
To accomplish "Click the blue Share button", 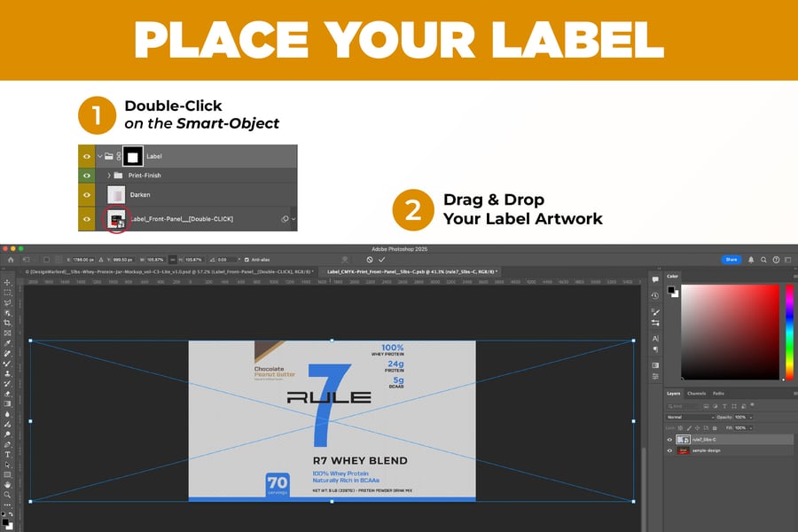I will coord(731,260).
